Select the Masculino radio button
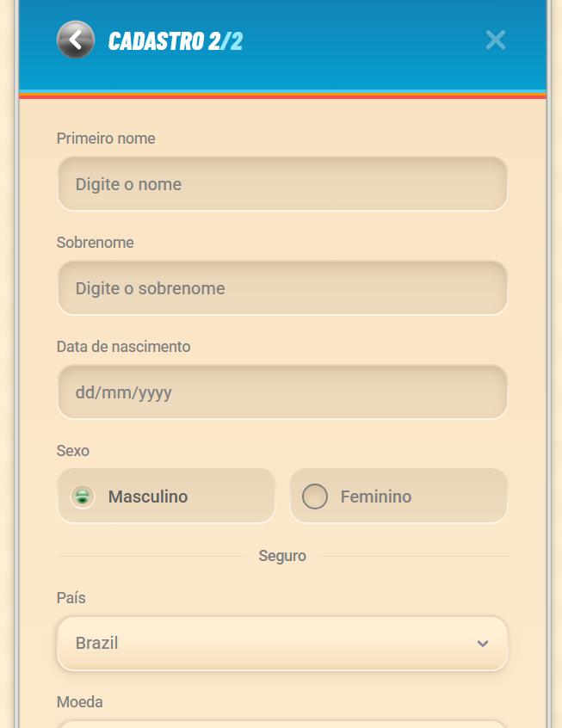The height and width of the screenshot is (728, 562). pyautogui.click(x=83, y=497)
